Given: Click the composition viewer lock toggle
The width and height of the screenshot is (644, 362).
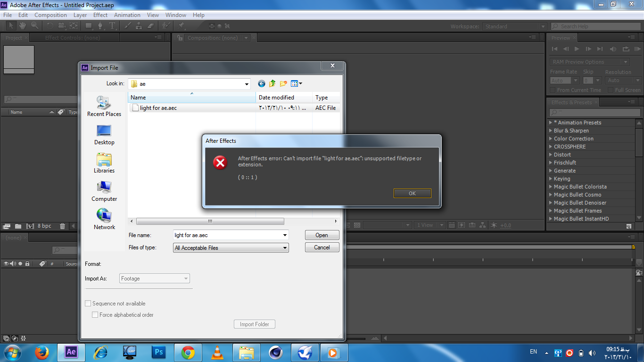Looking at the screenshot, I should pyautogui.click(x=180, y=38).
